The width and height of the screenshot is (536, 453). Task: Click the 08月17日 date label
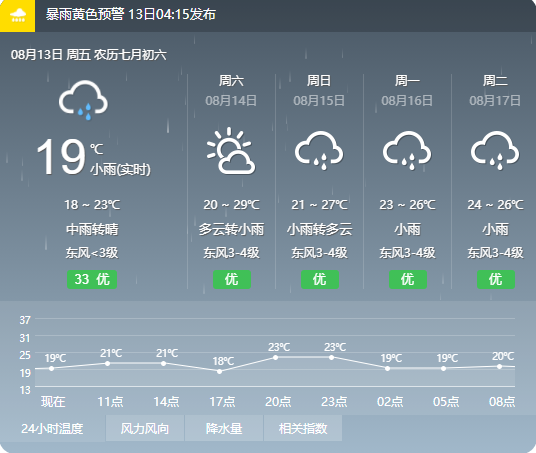click(x=495, y=101)
